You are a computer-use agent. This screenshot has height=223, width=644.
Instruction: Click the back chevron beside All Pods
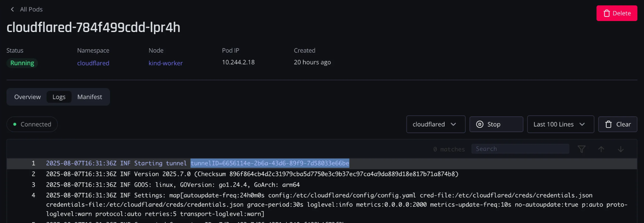[12, 9]
